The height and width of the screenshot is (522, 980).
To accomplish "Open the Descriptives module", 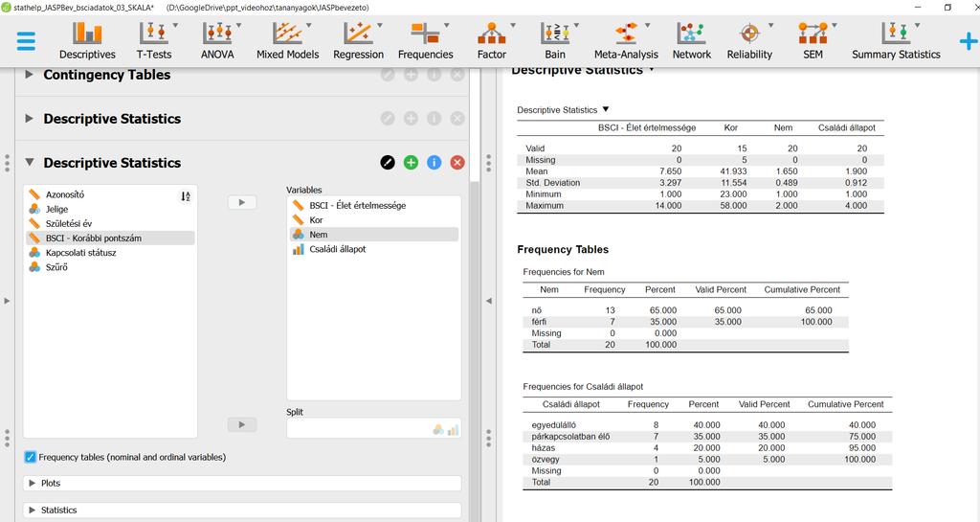I will pyautogui.click(x=87, y=40).
